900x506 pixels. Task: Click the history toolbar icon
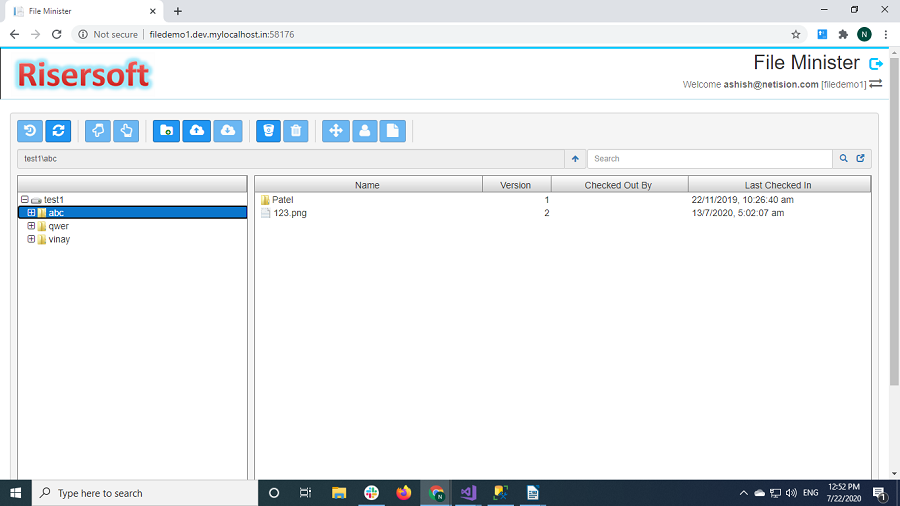31,131
